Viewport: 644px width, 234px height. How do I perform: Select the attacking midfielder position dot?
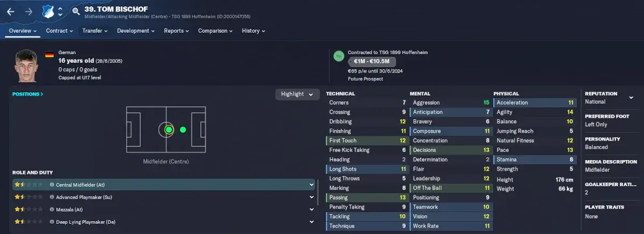pyautogui.click(x=183, y=129)
